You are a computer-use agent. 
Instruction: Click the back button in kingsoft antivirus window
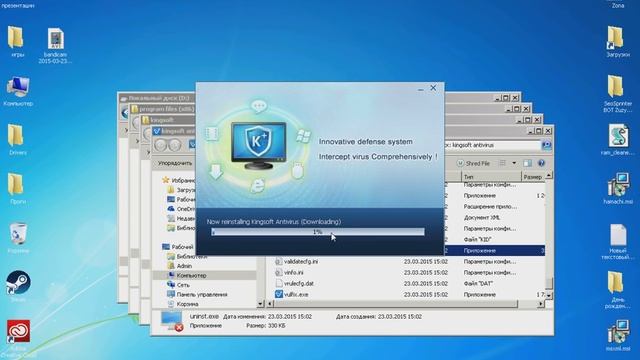pos(161,145)
